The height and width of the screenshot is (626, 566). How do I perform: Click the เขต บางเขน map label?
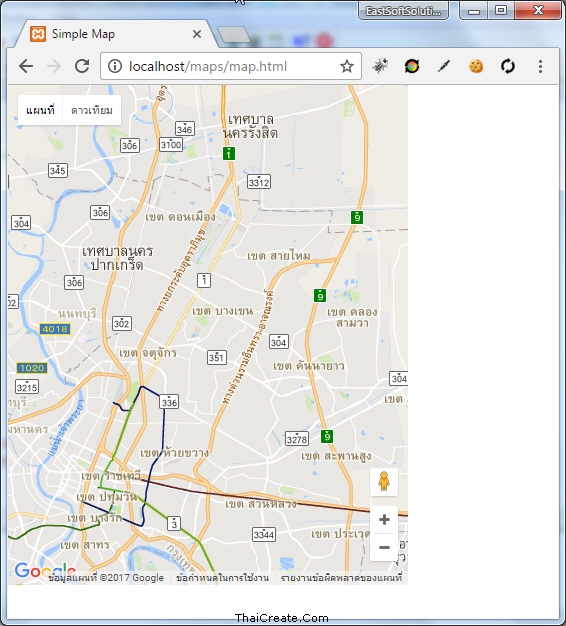coord(223,311)
